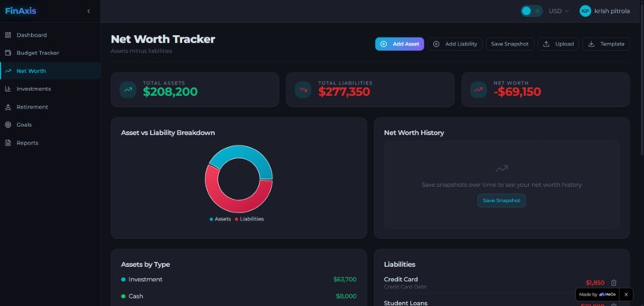The height and width of the screenshot is (306, 644).
Task: Click the Save Snapshot button in header
Action: pyautogui.click(x=510, y=44)
